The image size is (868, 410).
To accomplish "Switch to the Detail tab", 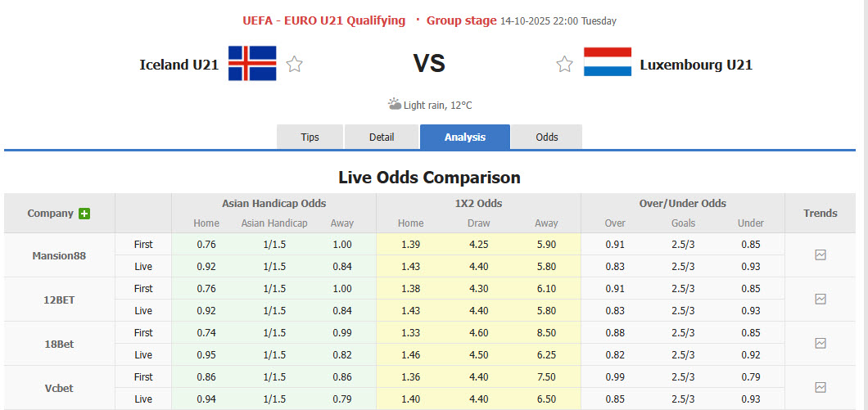I will (382, 137).
